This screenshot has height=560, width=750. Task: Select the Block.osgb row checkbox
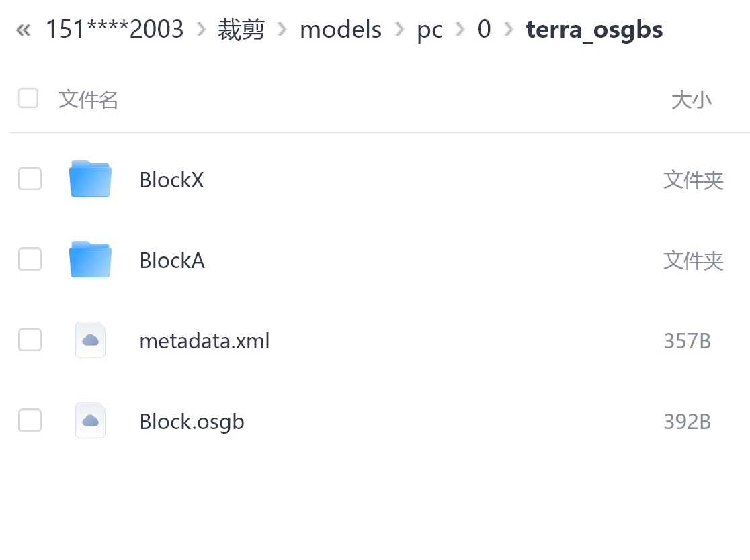[30, 420]
